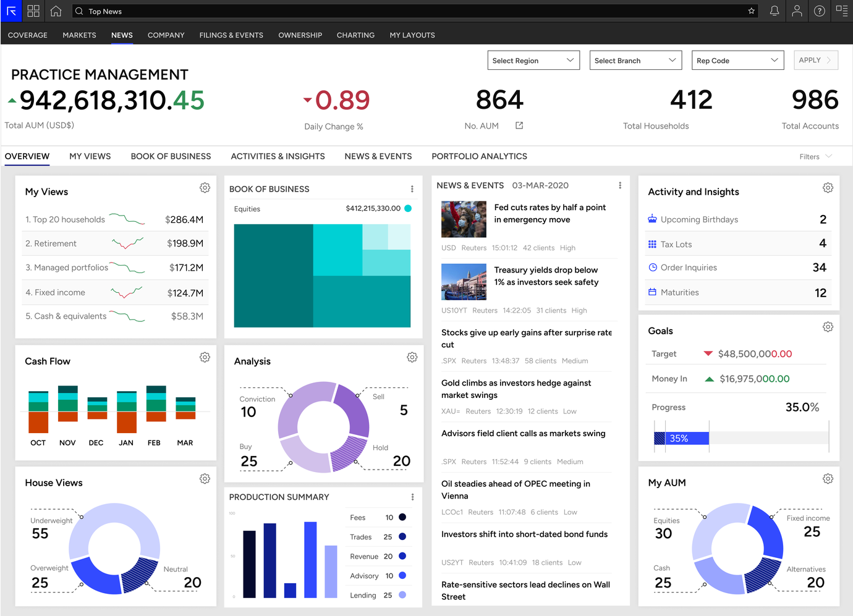853x616 pixels.
Task: Select the Retirement row in My Views
Action: (x=115, y=243)
